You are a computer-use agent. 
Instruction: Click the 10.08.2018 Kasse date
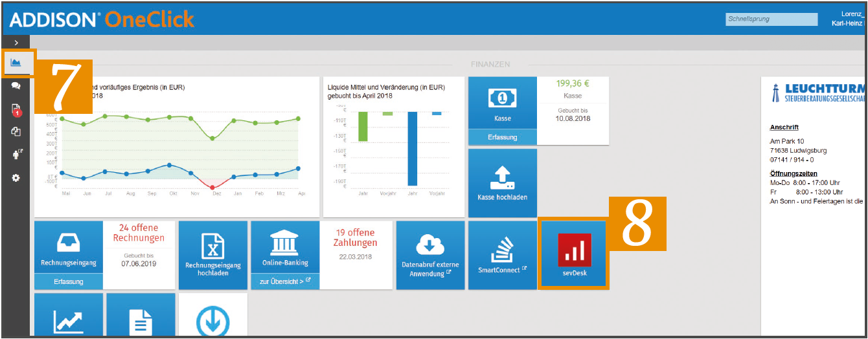pyautogui.click(x=573, y=118)
